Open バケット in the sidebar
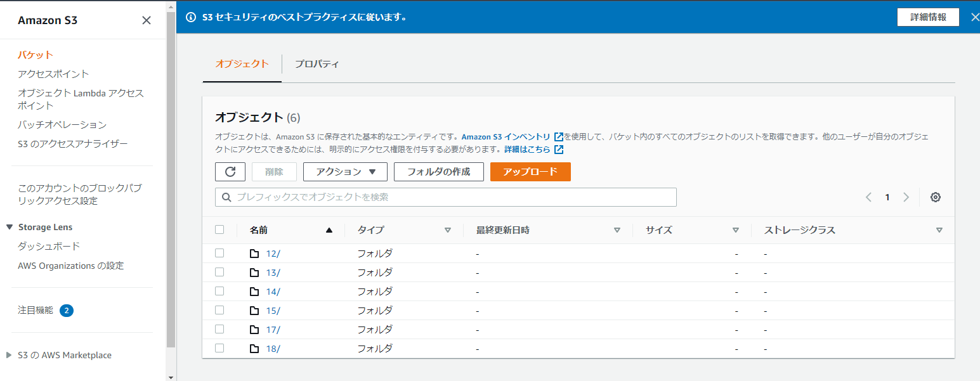980x381 pixels. click(x=36, y=55)
